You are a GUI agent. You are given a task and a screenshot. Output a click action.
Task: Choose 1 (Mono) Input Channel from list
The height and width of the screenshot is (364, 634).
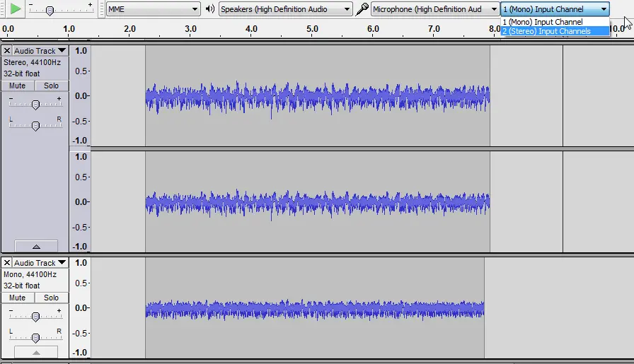point(555,22)
